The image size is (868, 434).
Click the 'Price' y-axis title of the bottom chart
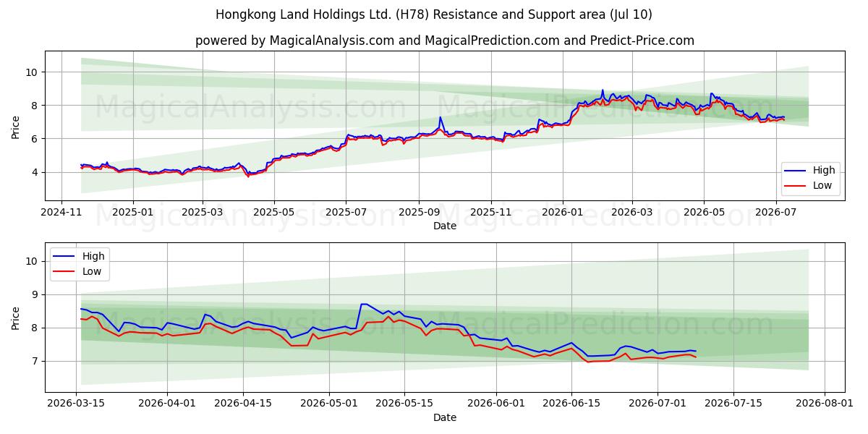[16, 318]
